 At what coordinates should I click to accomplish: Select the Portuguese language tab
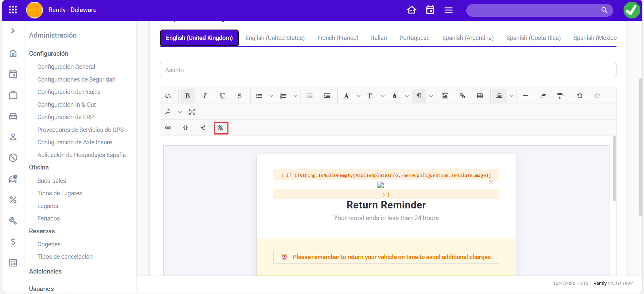click(x=414, y=38)
